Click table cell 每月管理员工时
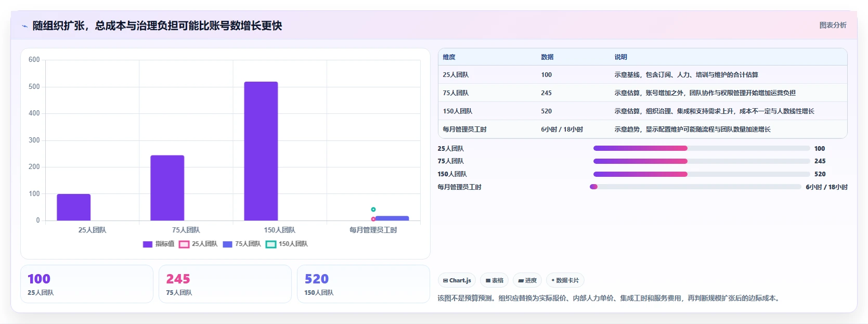Image resolution: width=868 pixels, height=324 pixels. (464, 129)
